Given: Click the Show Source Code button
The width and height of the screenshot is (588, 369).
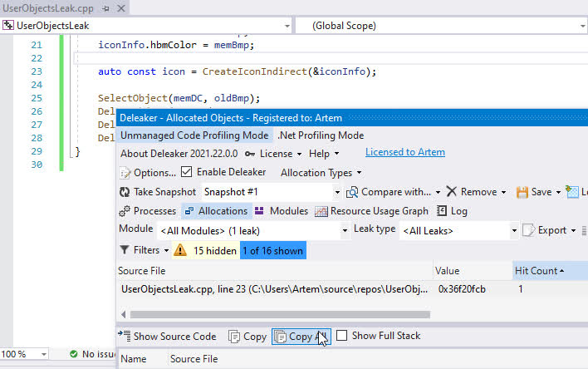Looking at the screenshot, I should point(167,336).
